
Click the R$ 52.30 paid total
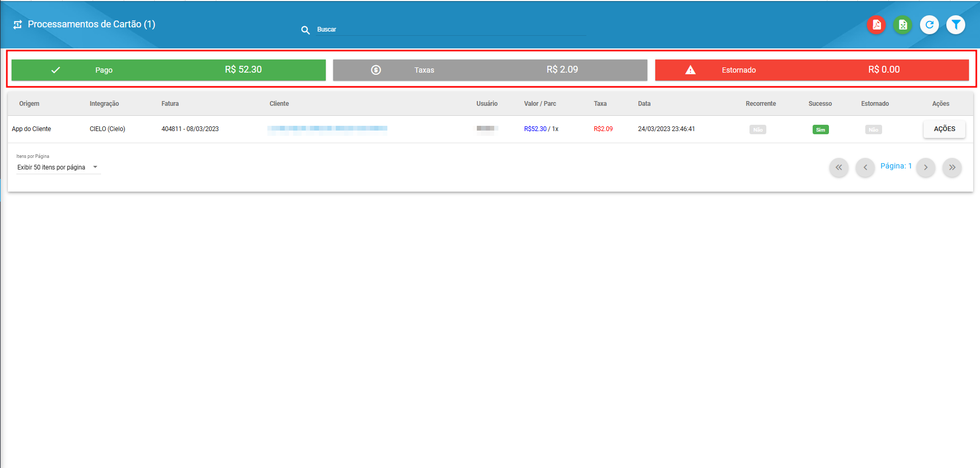[x=243, y=69]
